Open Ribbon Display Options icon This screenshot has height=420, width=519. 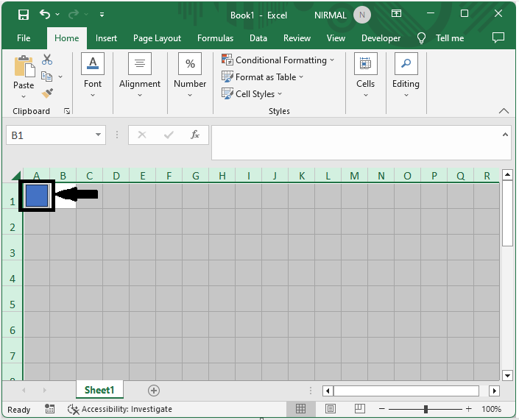tap(396, 13)
